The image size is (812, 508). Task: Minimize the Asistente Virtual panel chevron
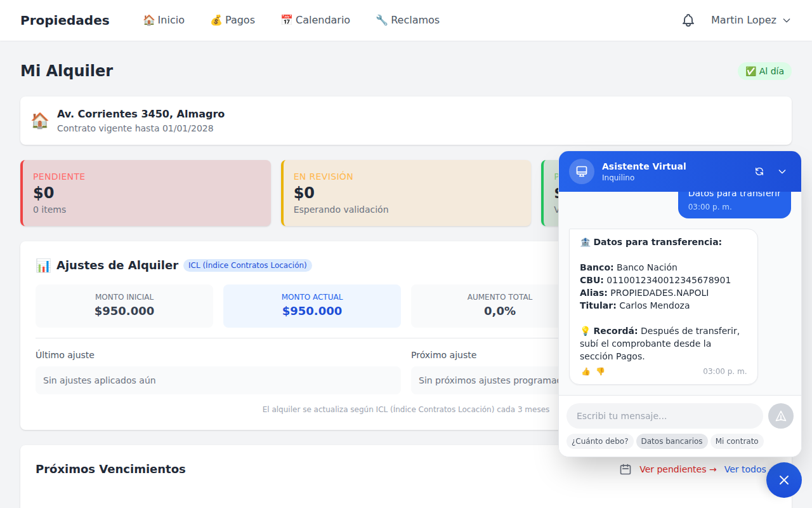782,171
